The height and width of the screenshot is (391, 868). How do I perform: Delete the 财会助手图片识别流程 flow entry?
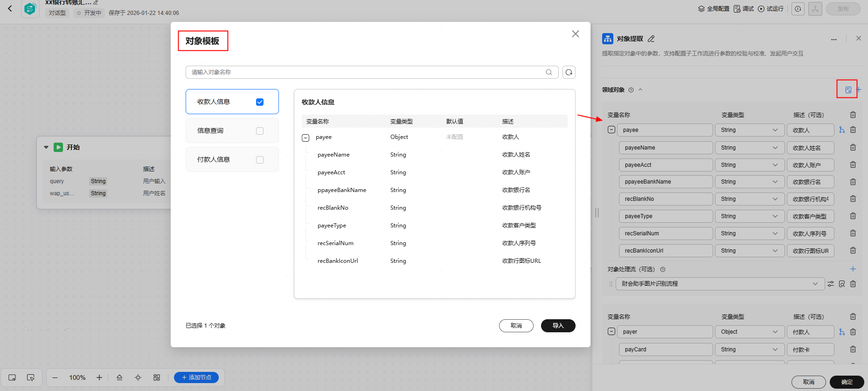tap(853, 284)
